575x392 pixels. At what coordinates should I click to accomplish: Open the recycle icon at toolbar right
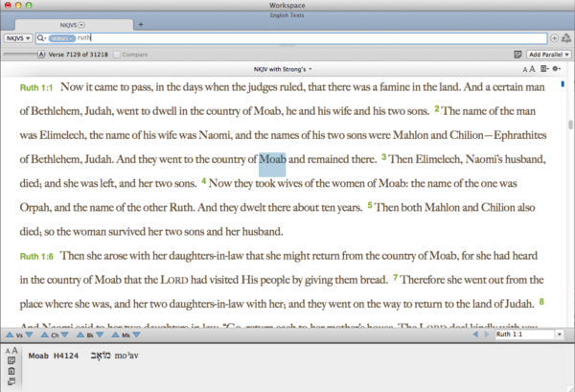pyautogui.click(x=566, y=38)
